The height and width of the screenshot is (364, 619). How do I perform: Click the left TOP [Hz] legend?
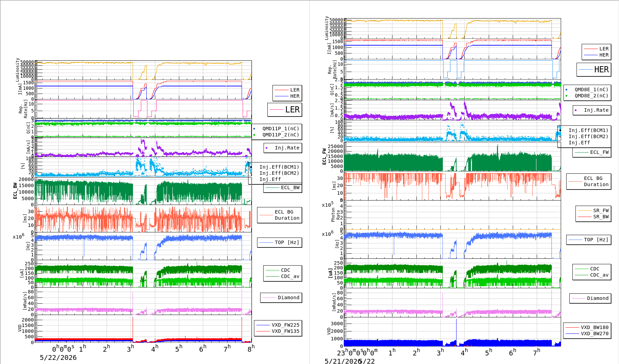pyautogui.click(x=280, y=242)
